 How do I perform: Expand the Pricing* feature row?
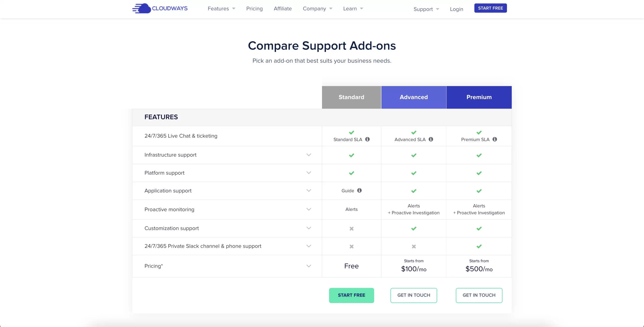(309, 266)
